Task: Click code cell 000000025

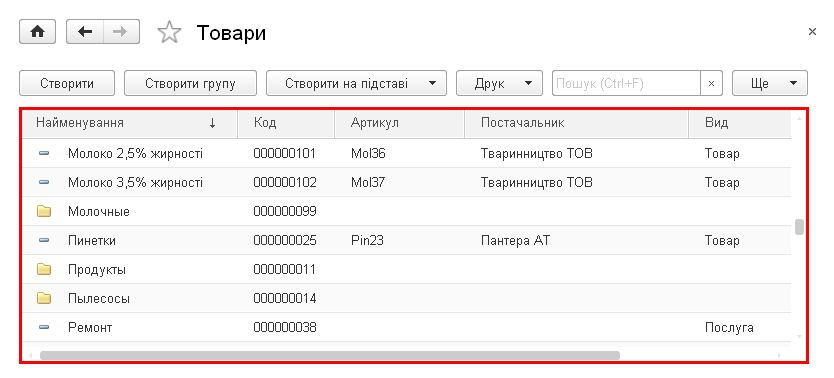Action: [285, 240]
